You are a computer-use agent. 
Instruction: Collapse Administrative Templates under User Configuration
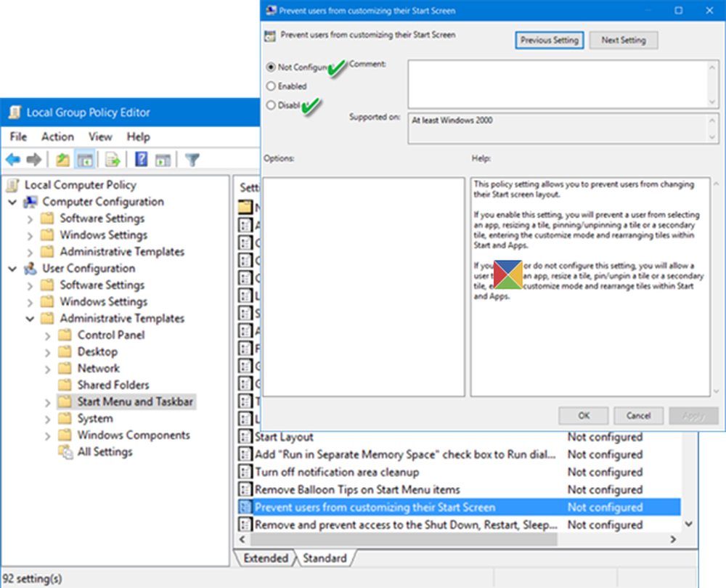[30, 319]
